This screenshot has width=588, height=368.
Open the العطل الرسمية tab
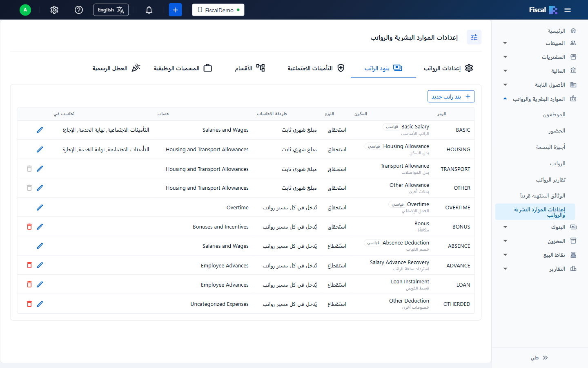(116, 68)
